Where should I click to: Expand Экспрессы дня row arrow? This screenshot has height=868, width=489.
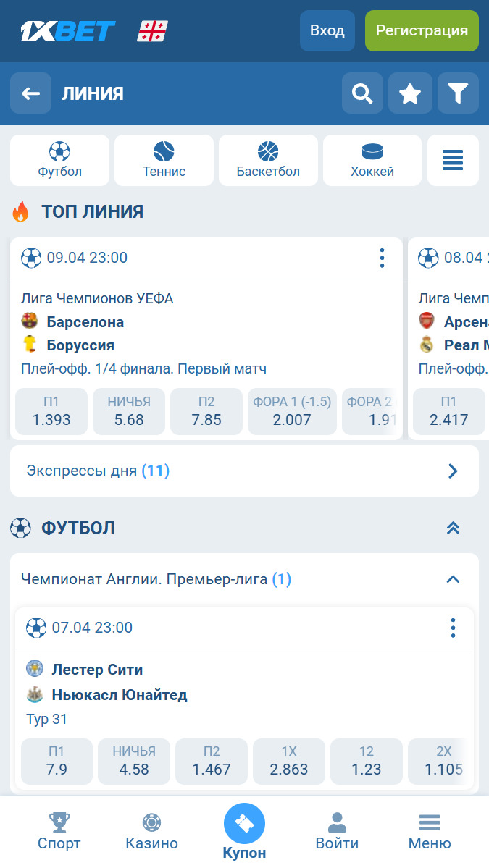point(453,471)
